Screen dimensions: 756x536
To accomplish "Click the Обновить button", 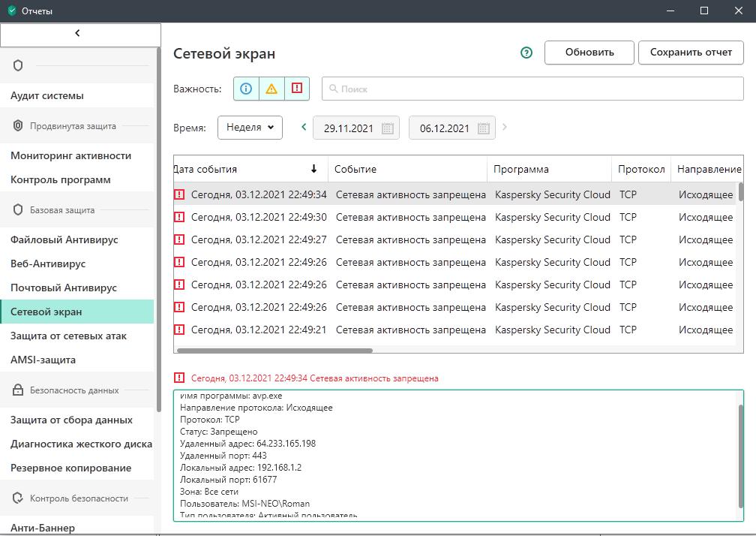I will click(589, 53).
